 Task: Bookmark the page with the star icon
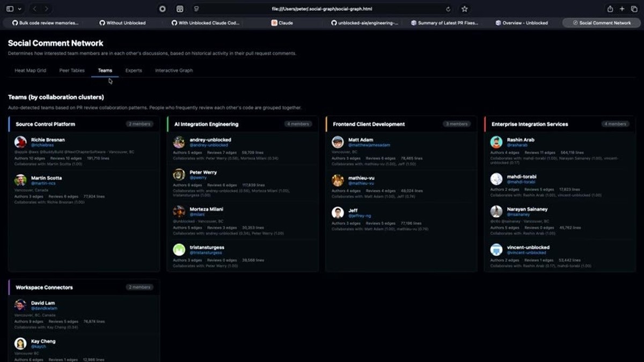pos(465,9)
